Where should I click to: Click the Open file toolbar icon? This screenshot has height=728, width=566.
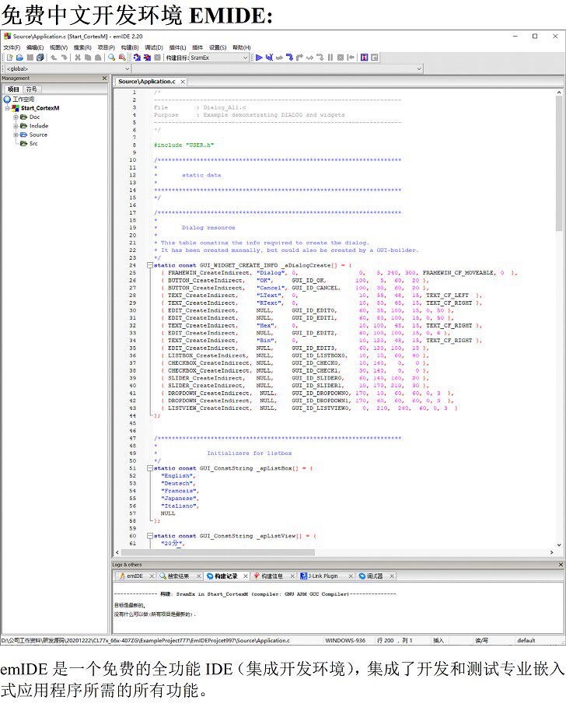coord(19,58)
